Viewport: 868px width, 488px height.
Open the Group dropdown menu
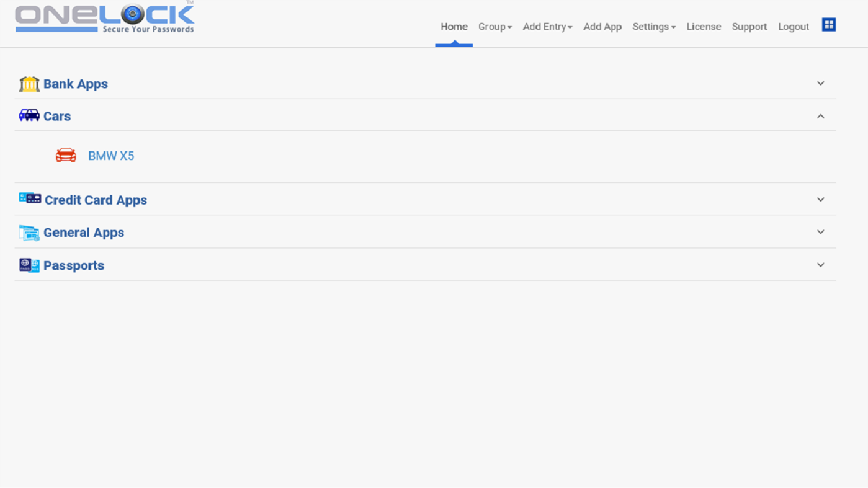494,27
